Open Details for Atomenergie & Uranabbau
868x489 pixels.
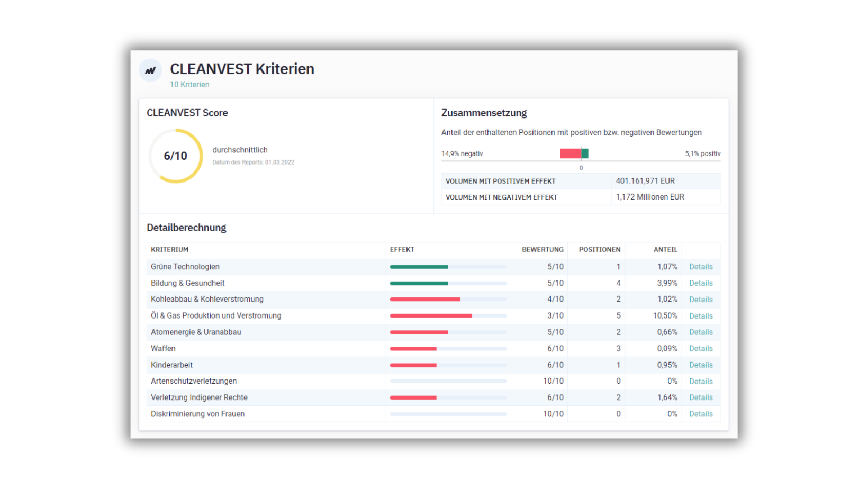pyautogui.click(x=701, y=332)
